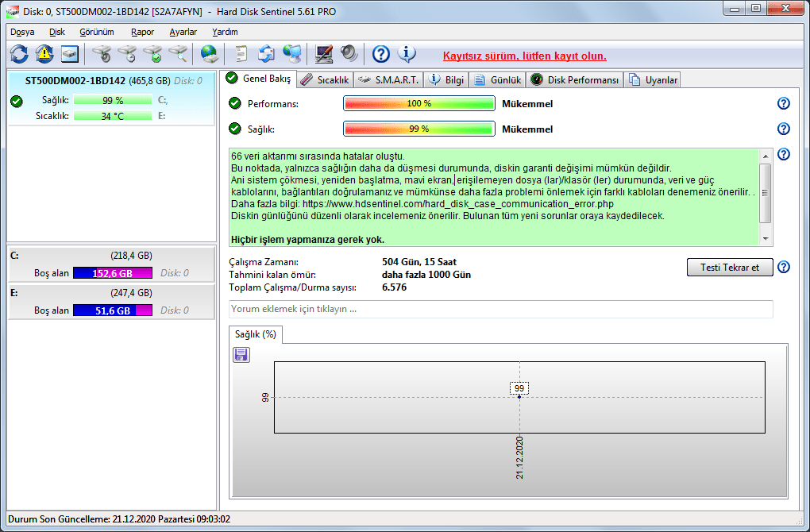Open the Disk menu

click(57, 32)
